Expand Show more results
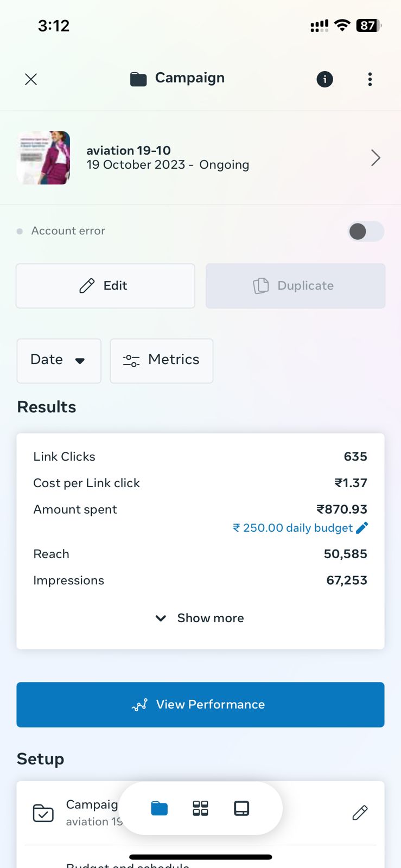 point(200,618)
